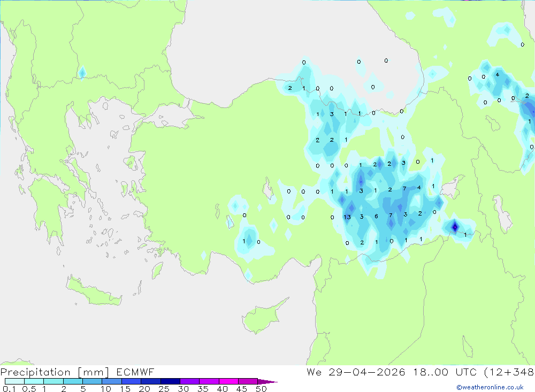
Task: Click the 10–15 mm blue legend swatch
Action: pos(112,381)
